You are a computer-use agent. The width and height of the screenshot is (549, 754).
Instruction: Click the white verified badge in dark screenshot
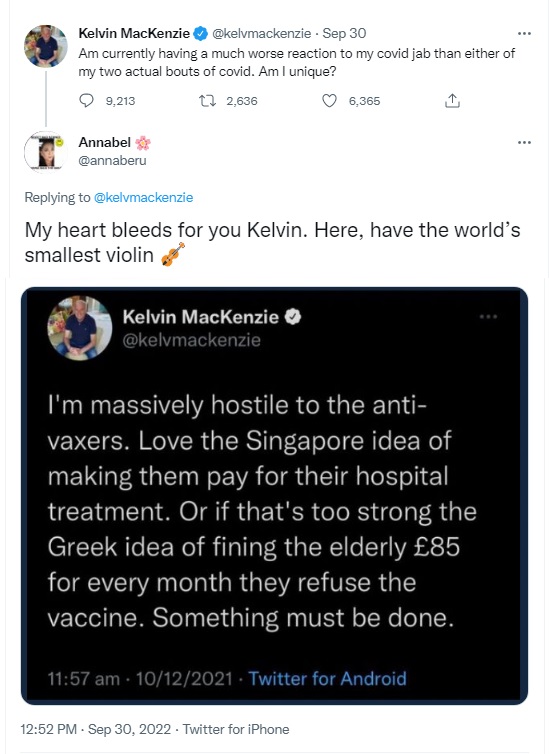coord(293,317)
